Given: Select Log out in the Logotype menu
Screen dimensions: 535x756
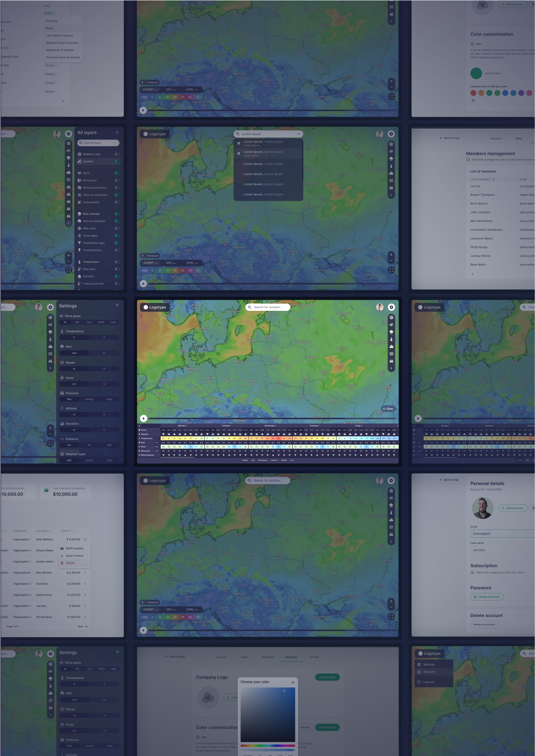Looking at the screenshot, I should click(x=428, y=682).
